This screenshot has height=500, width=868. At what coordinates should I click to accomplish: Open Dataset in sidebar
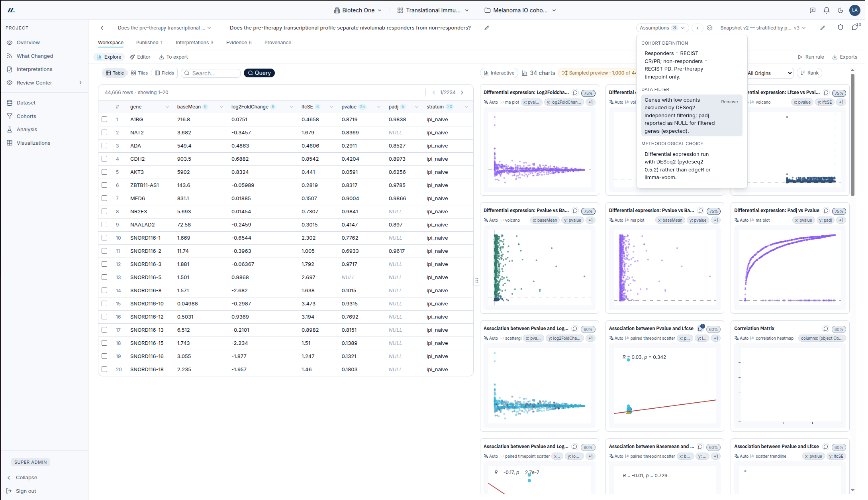(26, 103)
